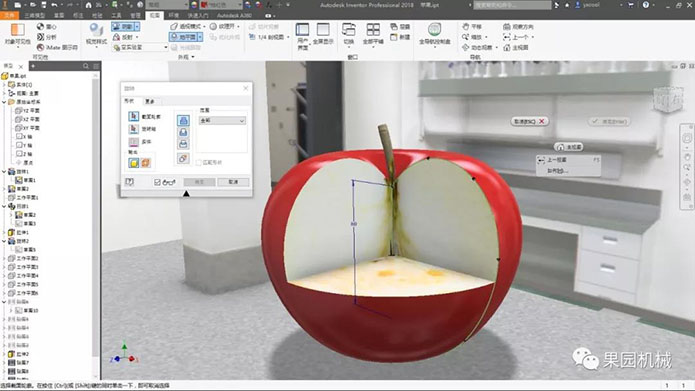Click the Object Visibility icon in ribbon

[x=17, y=30]
